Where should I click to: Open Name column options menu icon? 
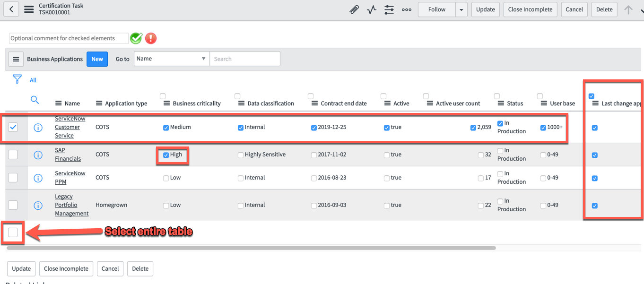pos(59,103)
